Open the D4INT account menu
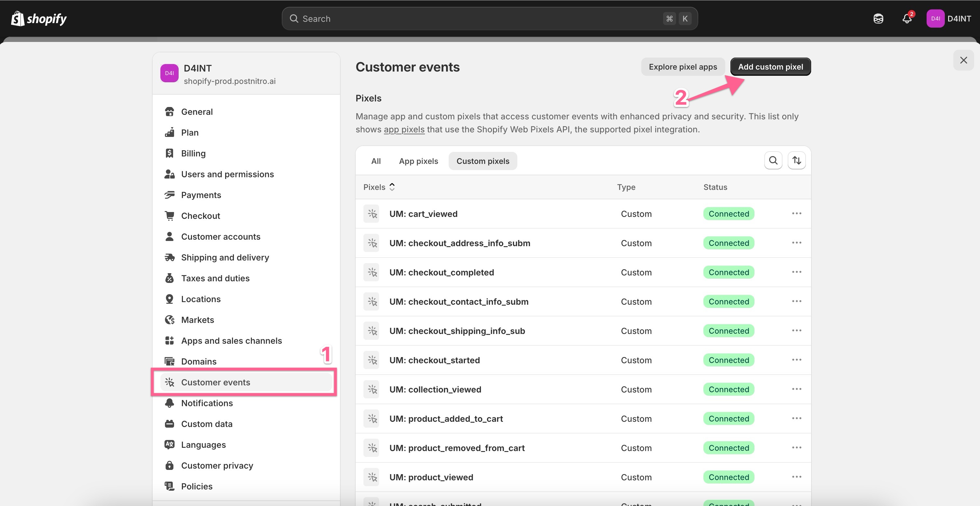Viewport: 980px width, 506px height. [949, 19]
